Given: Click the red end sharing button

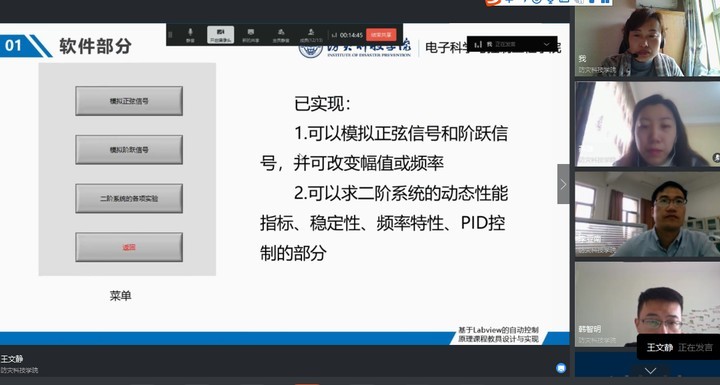Looking at the screenshot, I should tap(381, 35).
